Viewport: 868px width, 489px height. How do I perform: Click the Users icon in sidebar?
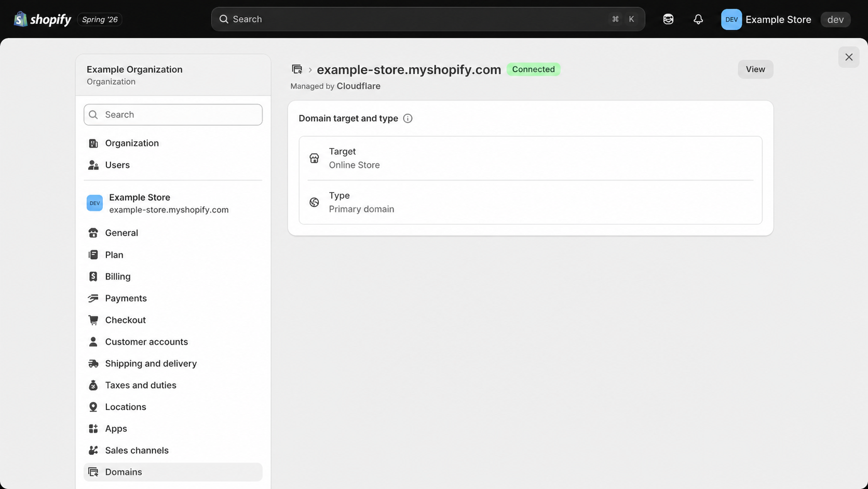point(93,165)
